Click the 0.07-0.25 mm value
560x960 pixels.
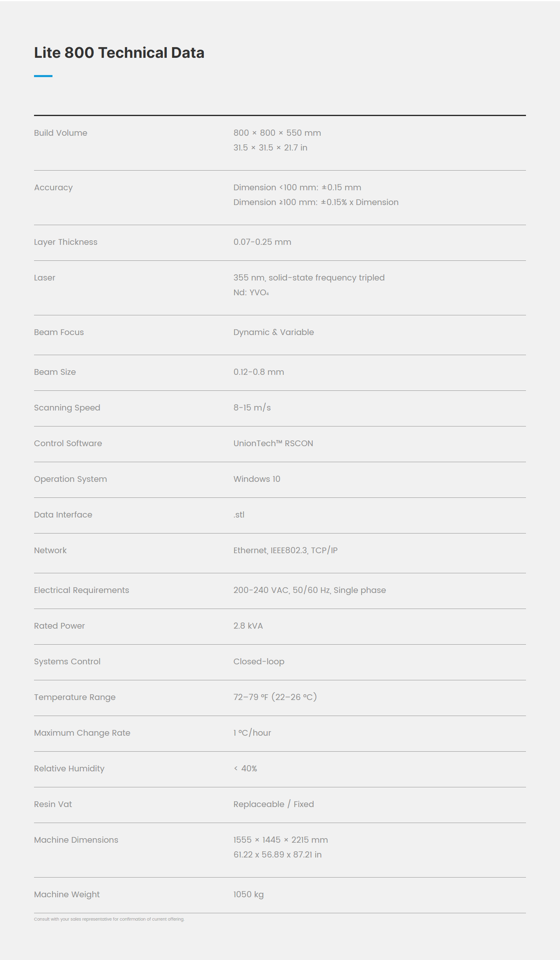coord(262,242)
